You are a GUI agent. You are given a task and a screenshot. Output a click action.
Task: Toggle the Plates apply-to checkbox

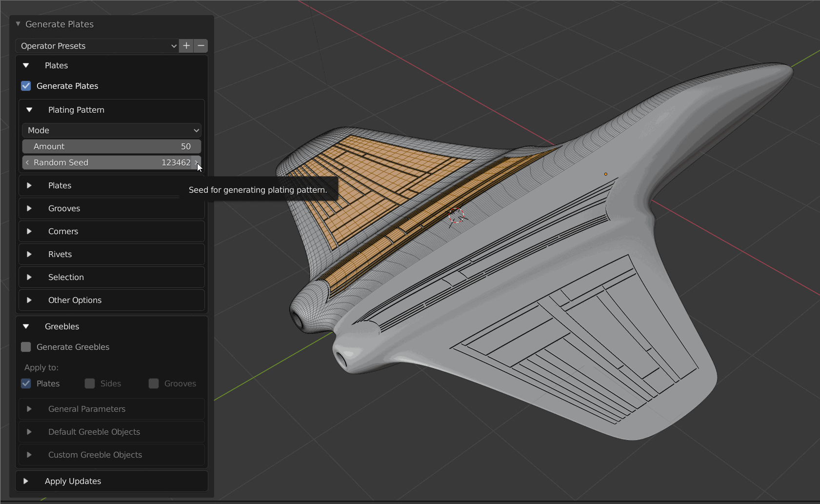pos(26,383)
